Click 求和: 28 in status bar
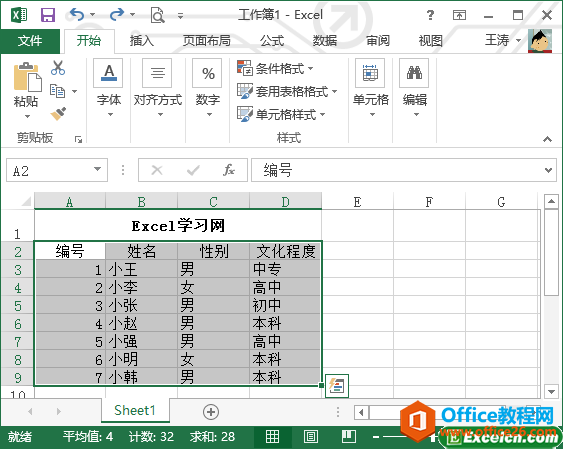Image resolution: width=563 pixels, height=449 pixels. click(213, 437)
